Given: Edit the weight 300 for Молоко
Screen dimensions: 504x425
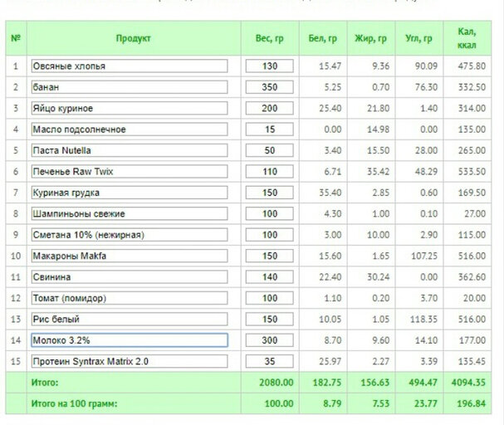Looking at the screenshot, I should click(270, 340).
